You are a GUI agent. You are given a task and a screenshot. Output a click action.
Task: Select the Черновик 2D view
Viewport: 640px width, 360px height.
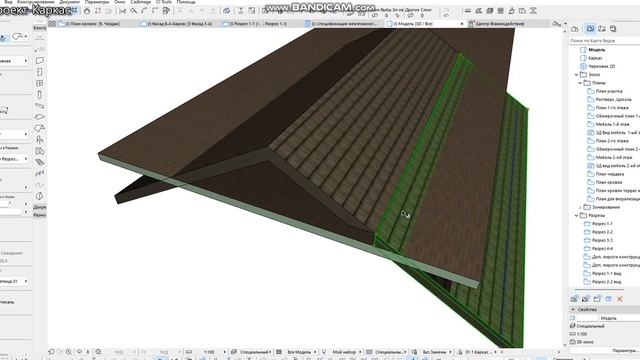click(x=602, y=66)
